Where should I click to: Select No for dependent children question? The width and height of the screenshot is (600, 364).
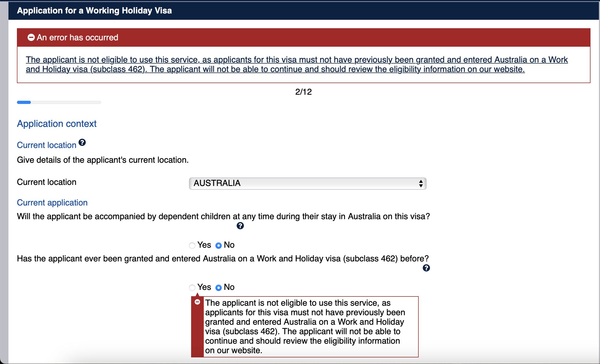point(219,246)
